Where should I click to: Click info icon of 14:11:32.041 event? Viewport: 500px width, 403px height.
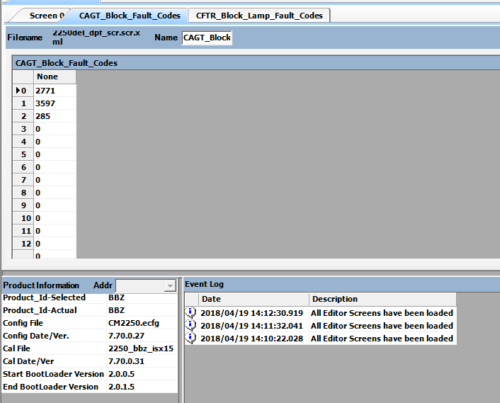click(191, 325)
